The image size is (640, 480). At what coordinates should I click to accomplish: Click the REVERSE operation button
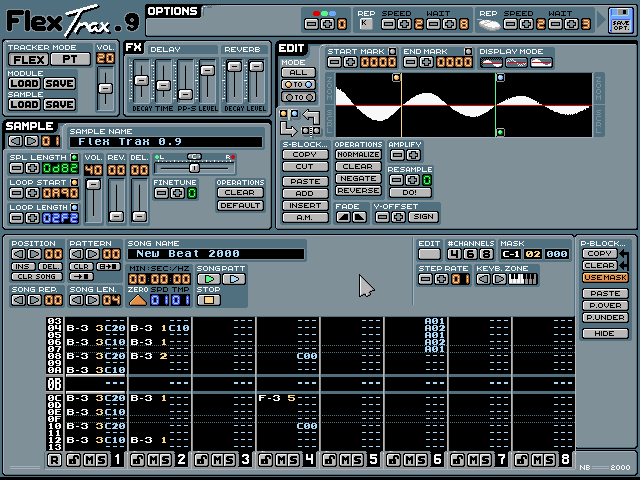click(358, 191)
